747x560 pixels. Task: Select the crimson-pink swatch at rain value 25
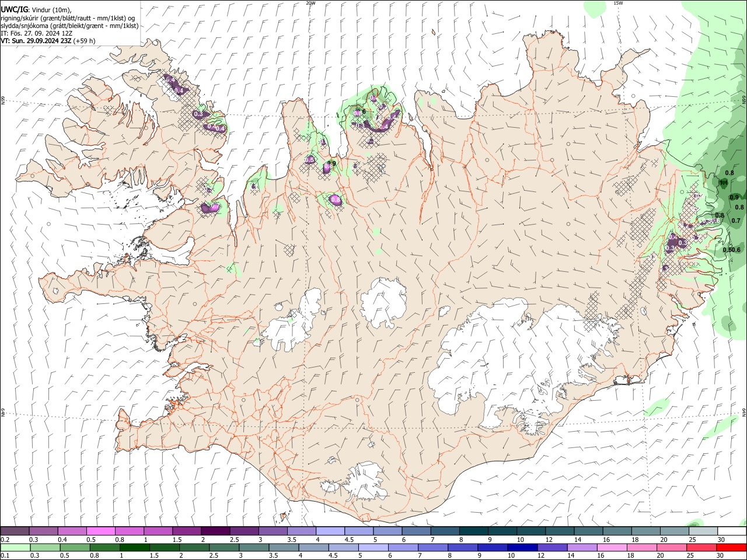point(701,547)
